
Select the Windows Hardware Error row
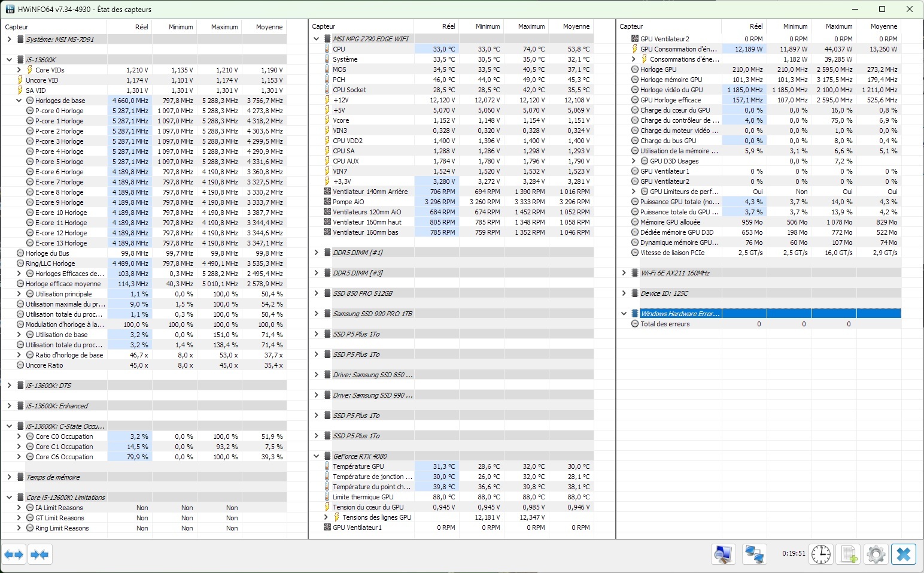[680, 314]
